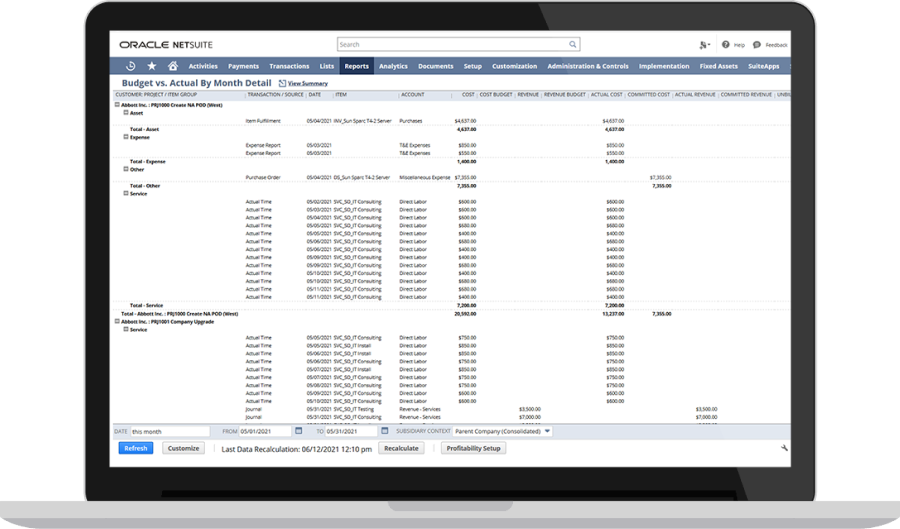Open the Reports menu
Screen dimensions: 900x529
pyautogui.click(x=356, y=66)
